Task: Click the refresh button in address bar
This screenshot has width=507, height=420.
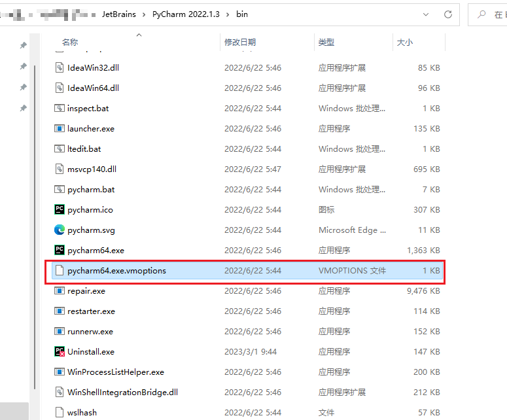Action: click(x=448, y=14)
